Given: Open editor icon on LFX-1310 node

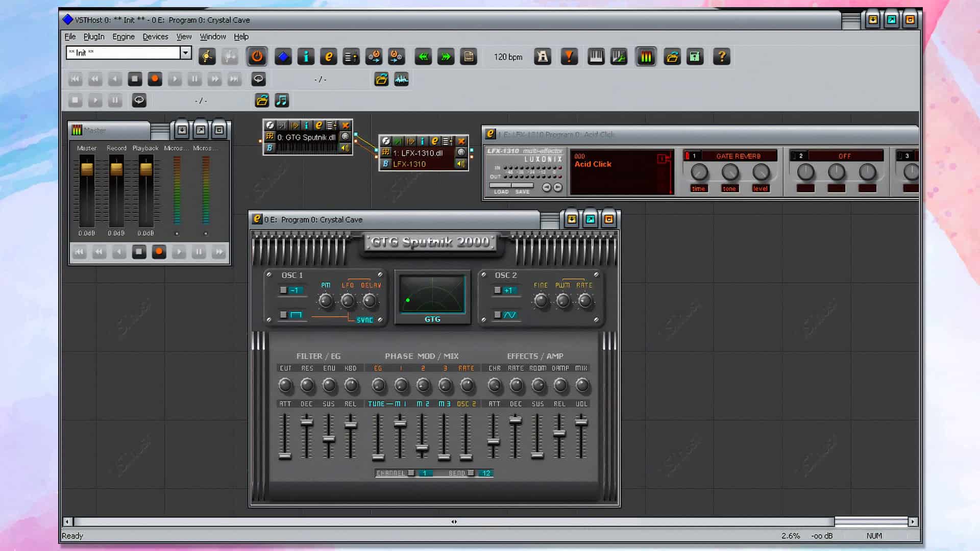Looking at the screenshot, I should click(434, 141).
